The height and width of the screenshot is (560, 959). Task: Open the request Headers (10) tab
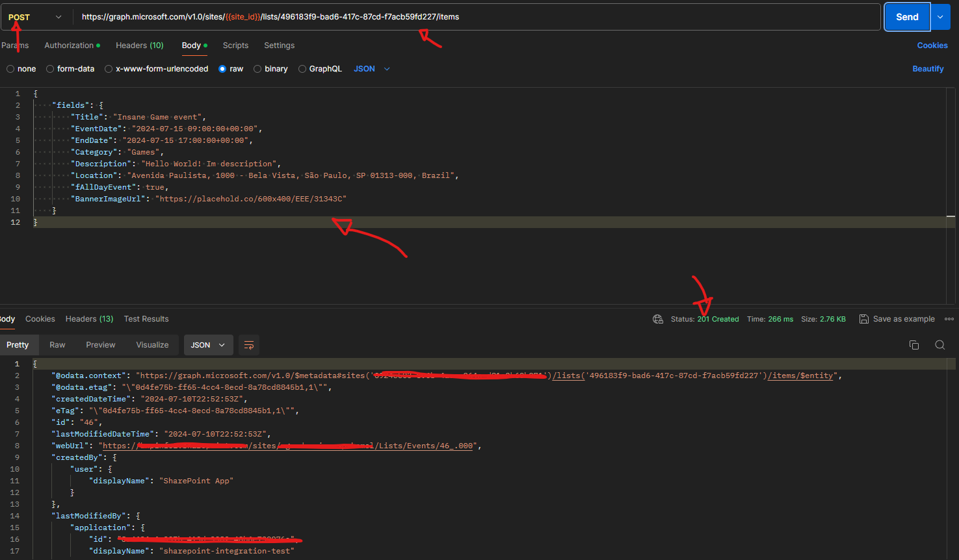pyautogui.click(x=140, y=45)
